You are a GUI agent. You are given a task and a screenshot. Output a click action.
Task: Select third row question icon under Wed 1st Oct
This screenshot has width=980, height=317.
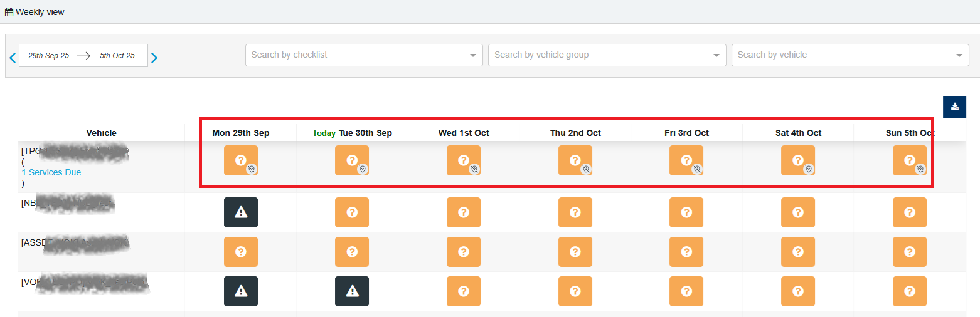(464, 252)
